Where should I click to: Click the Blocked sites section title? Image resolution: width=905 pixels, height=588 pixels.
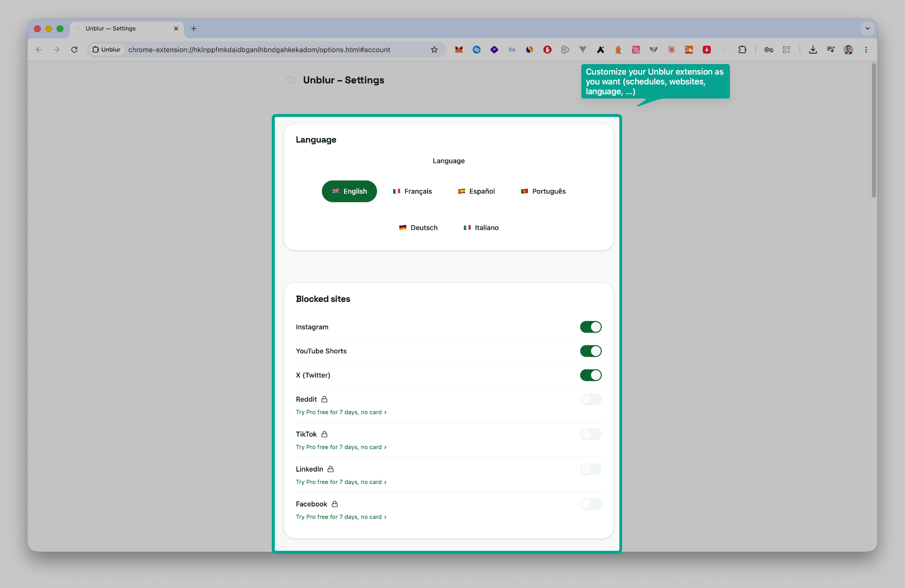coord(323,299)
